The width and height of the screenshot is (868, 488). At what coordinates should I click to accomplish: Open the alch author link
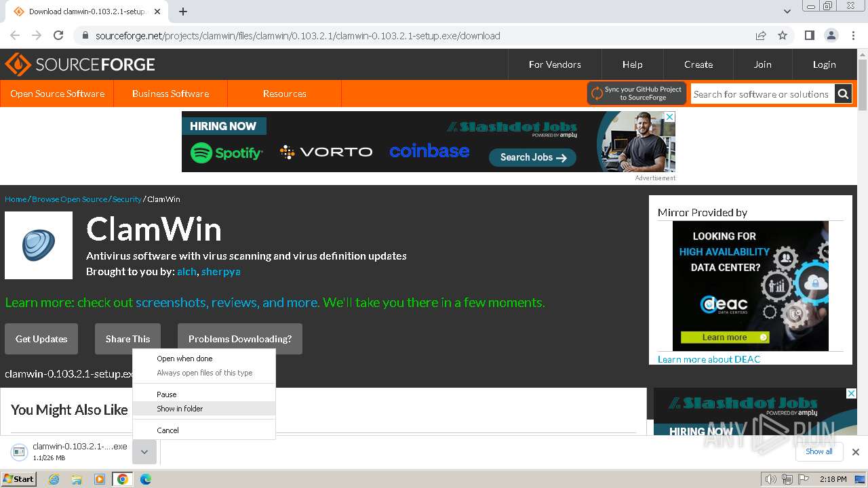(186, 272)
